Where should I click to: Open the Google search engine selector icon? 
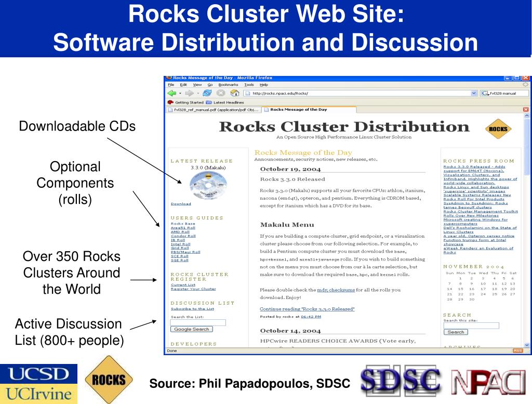485,93
